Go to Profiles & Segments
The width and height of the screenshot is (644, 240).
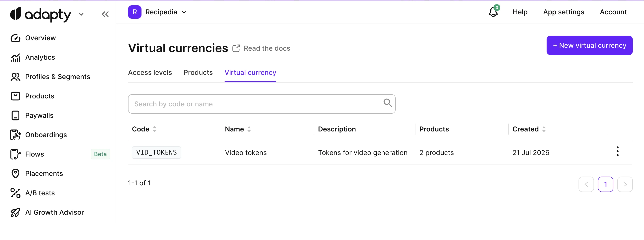tap(58, 77)
